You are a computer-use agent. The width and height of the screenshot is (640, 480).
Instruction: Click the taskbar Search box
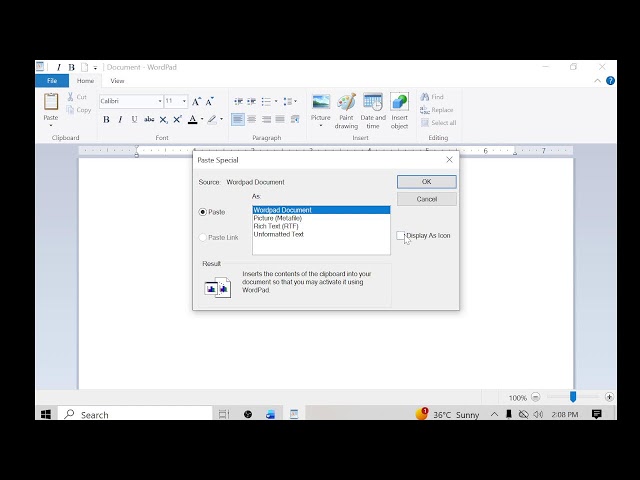point(135,414)
